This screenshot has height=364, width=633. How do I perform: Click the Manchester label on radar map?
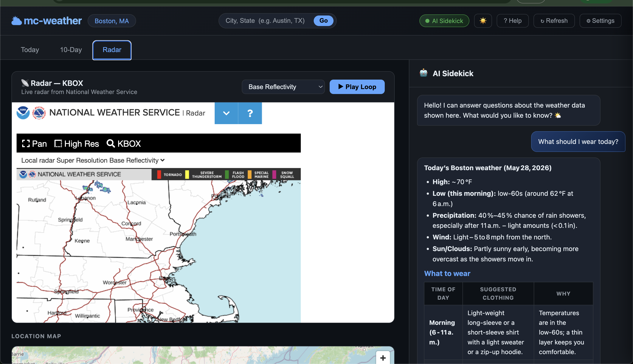coord(139,239)
